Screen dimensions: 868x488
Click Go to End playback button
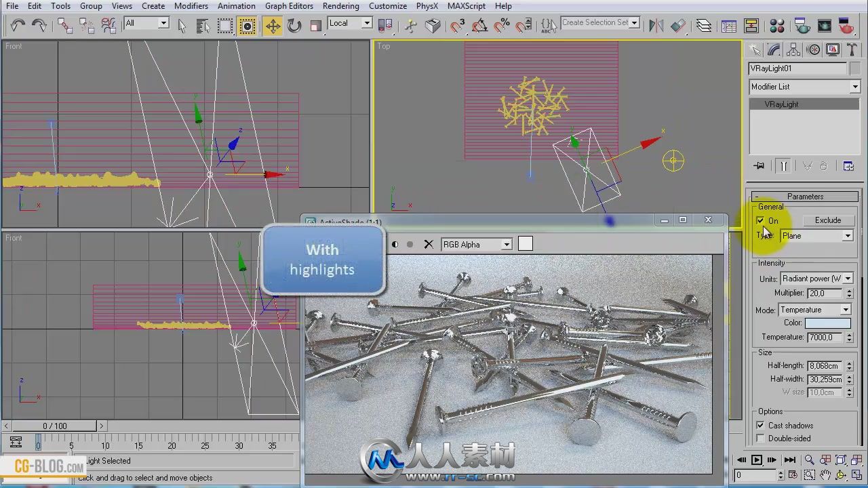[x=789, y=460]
